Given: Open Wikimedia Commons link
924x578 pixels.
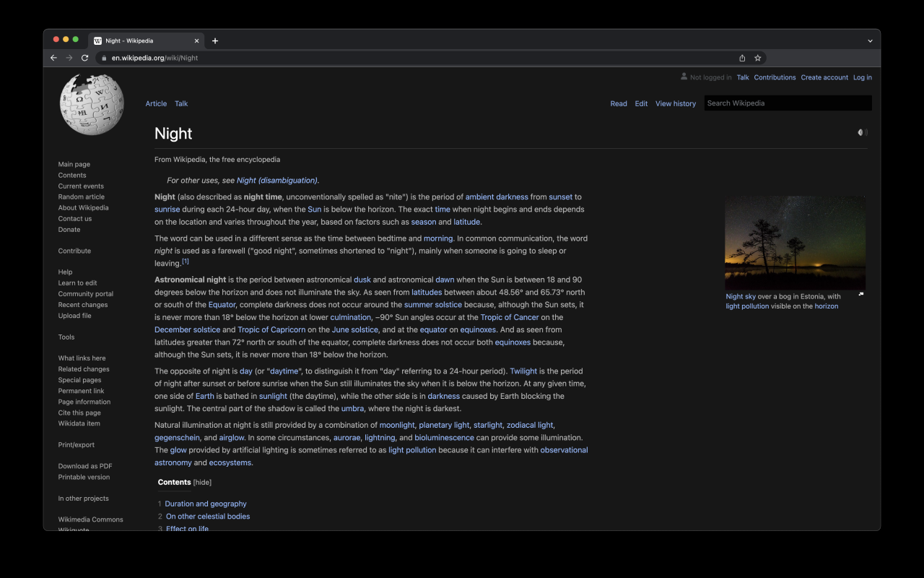Looking at the screenshot, I should (90, 519).
